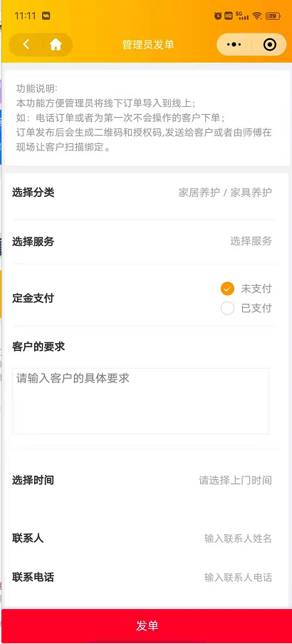Viewport: 292px width, 644px height.
Task: Tap the Wi-Fi status icon
Action: click(x=257, y=16)
